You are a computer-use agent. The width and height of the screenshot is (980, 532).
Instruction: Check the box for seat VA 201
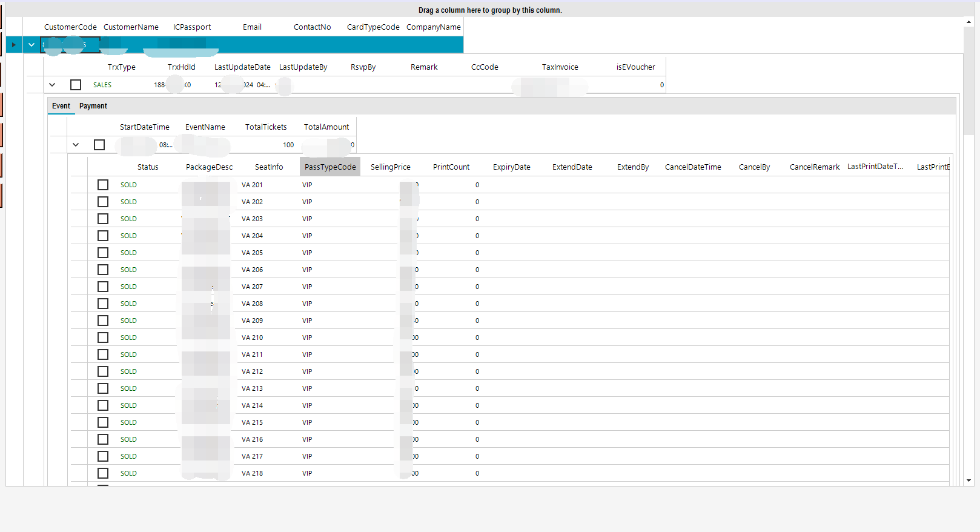[103, 185]
